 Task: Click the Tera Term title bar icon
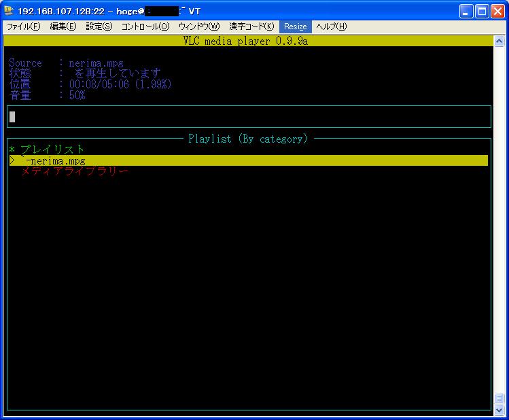(9, 11)
